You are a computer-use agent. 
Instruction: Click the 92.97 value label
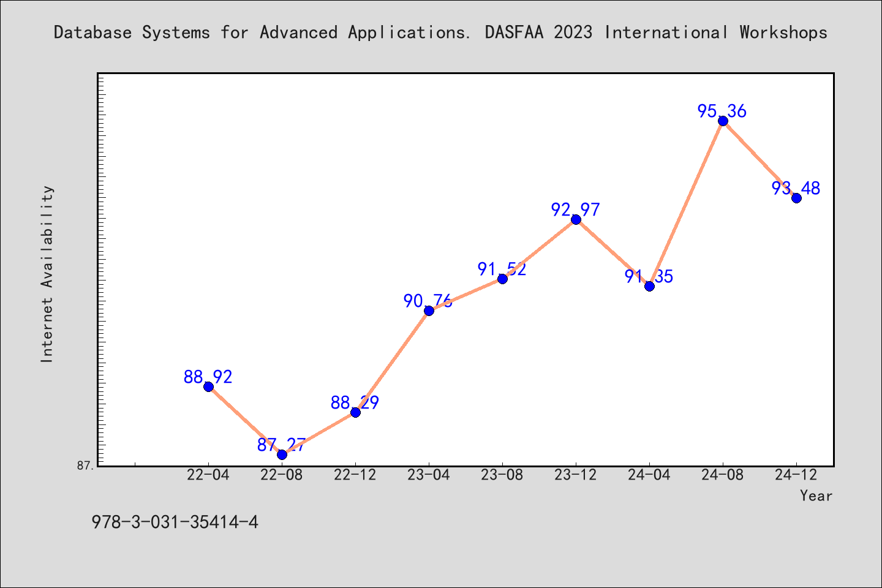pos(576,209)
